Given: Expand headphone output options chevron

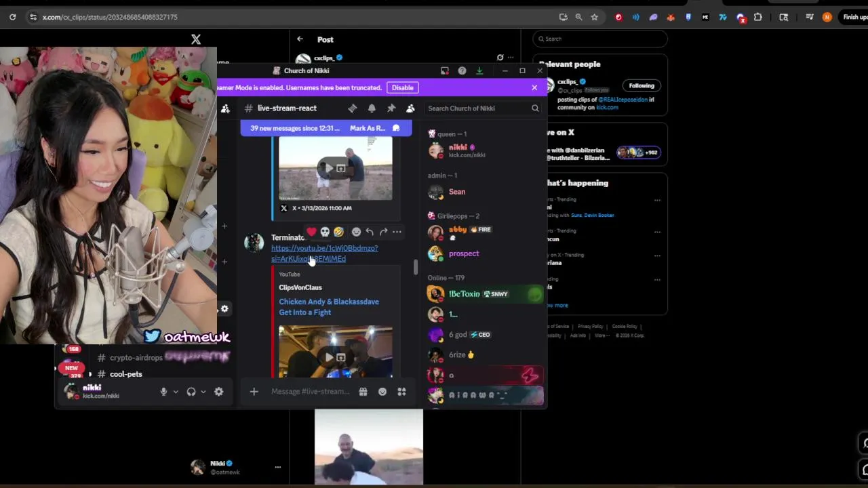Looking at the screenshot, I should coord(203,392).
